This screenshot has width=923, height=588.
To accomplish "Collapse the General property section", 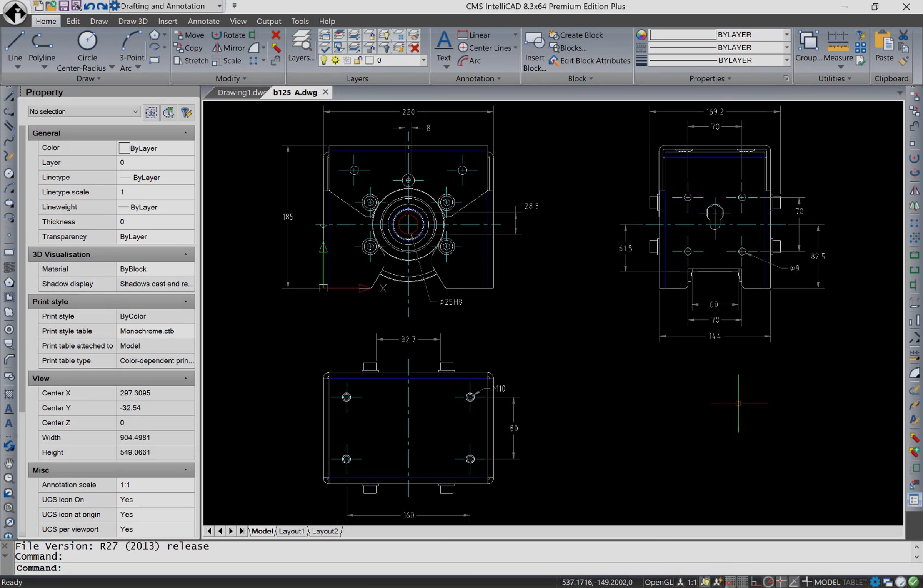I will 186,133.
